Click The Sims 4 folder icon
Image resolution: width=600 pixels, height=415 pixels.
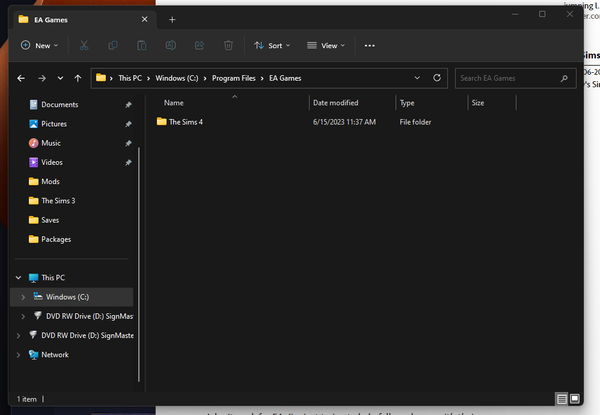(161, 122)
